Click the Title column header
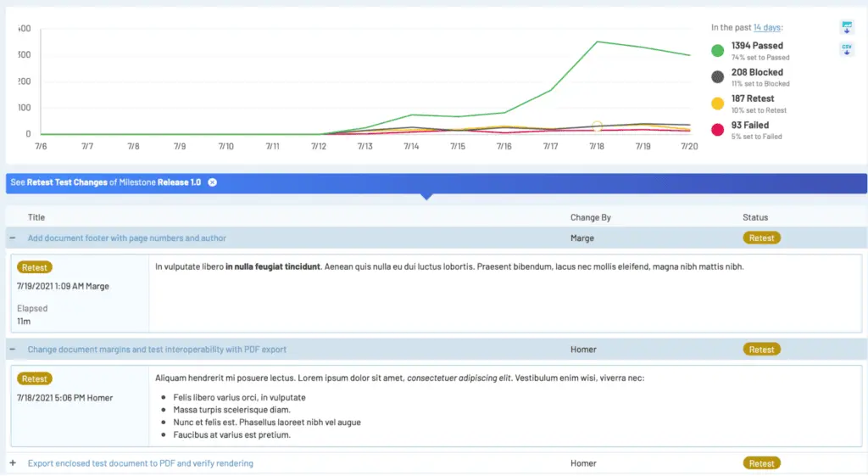This screenshot has height=476, width=868. pos(36,217)
